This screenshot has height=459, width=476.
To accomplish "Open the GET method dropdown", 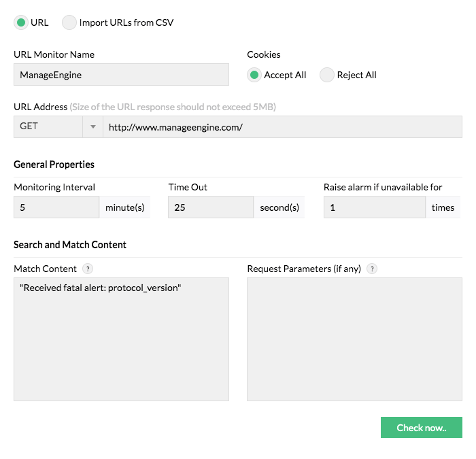I will pyautogui.click(x=48, y=126).
